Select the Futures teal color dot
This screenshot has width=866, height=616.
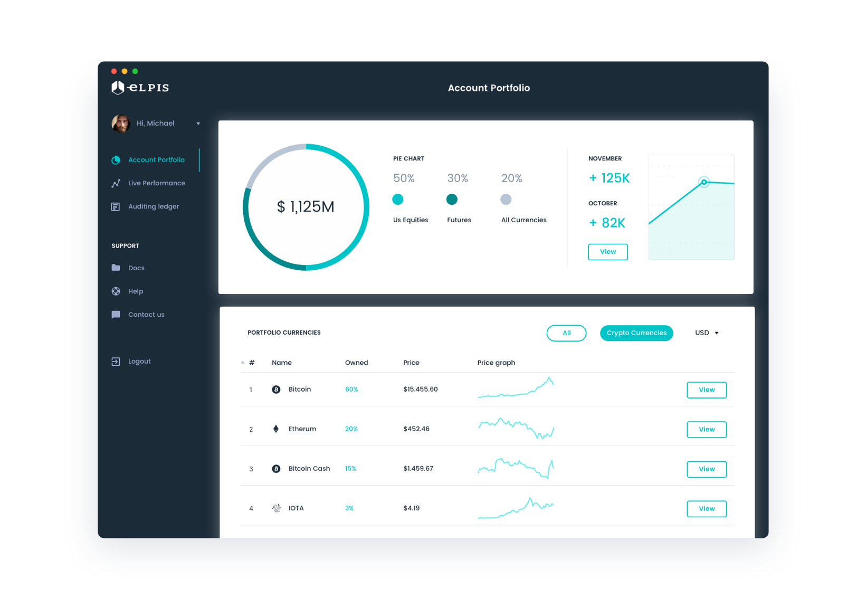tap(452, 199)
